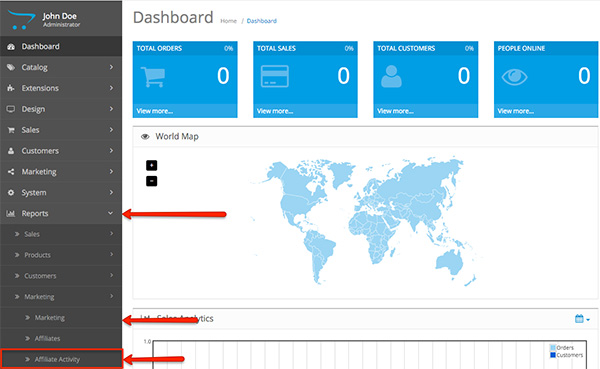Click the Orders legend color swatch
600x369 pixels.
tap(553, 348)
